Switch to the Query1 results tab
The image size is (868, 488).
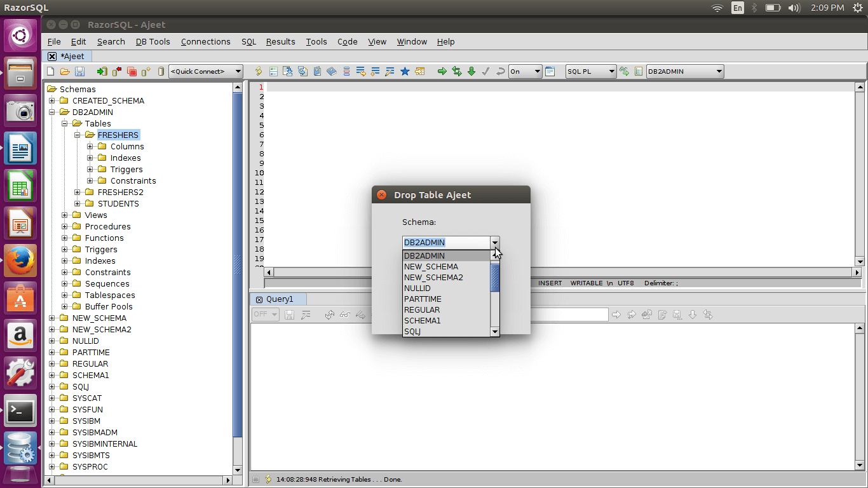click(280, 299)
